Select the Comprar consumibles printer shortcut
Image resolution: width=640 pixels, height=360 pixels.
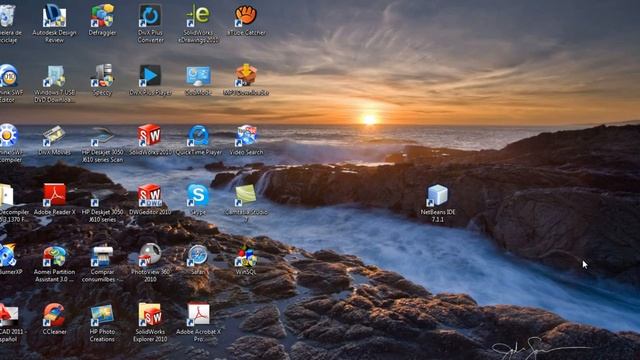102,256
